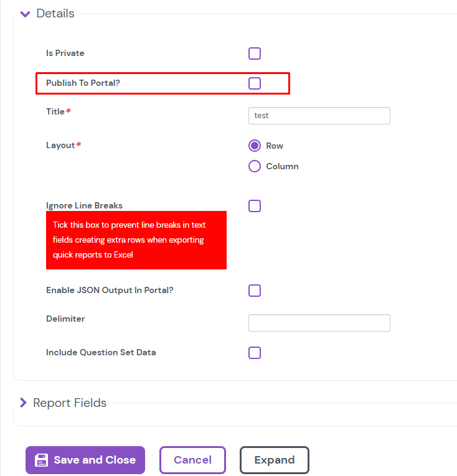Tick the Include Question Set Data checkbox

pyautogui.click(x=255, y=353)
